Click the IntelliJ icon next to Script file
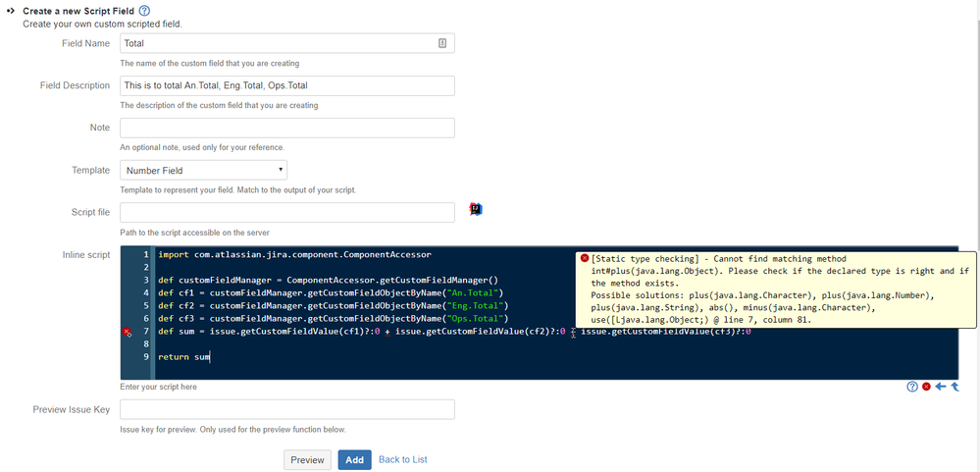This screenshot has height=472, width=980. 476,210
